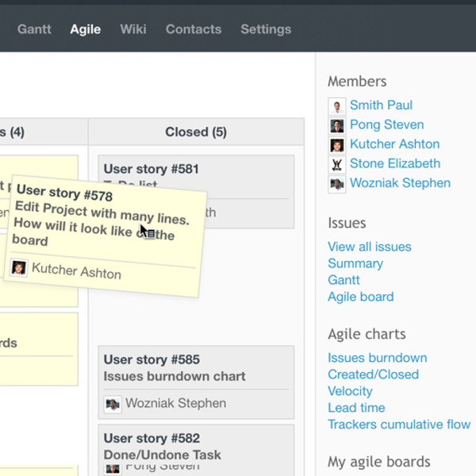Open View all issues link
Image resolution: width=476 pixels, height=476 pixels.
pos(370,247)
